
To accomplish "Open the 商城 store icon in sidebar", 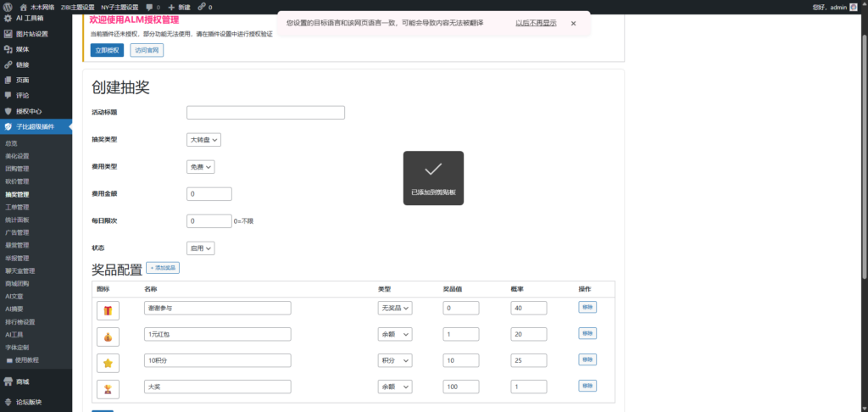I will [x=8, y=381].
